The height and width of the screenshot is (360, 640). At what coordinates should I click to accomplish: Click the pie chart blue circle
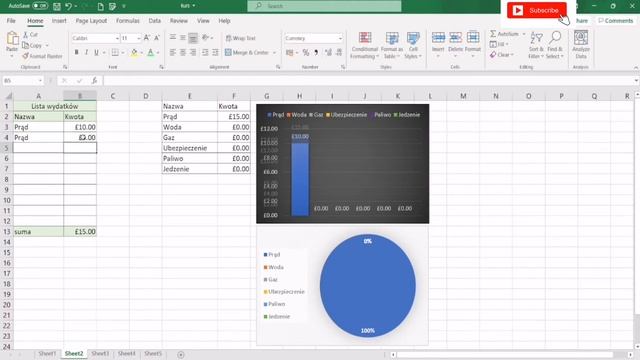coord(368,286)
